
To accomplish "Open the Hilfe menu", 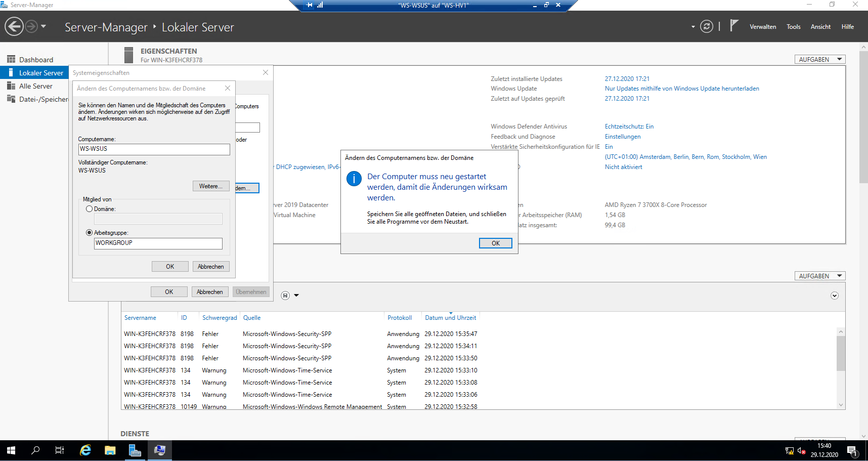I will tap(848, 27).
